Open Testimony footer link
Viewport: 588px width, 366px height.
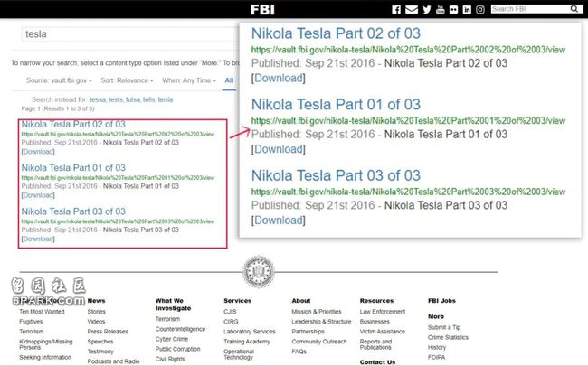click(x=100, y=352)
